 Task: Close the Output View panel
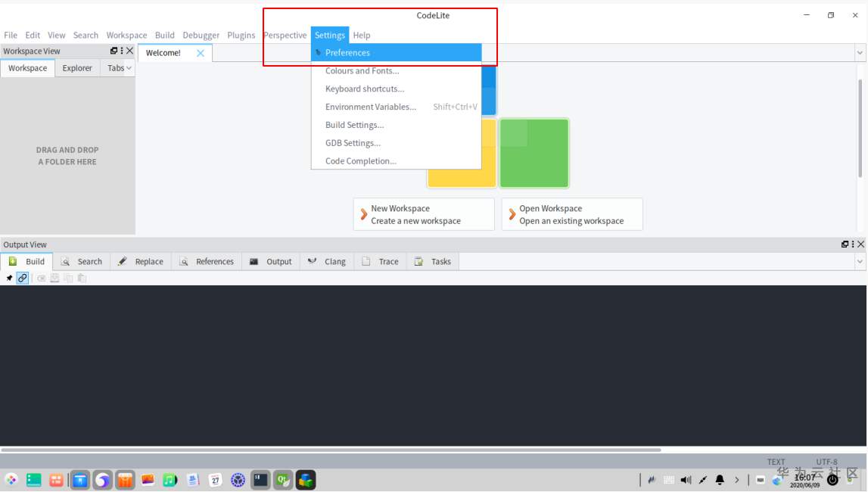[x=860, y=244]
